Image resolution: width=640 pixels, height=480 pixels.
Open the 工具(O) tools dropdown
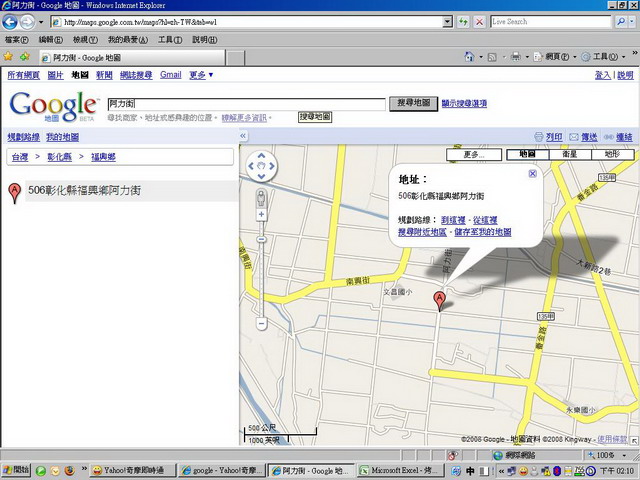[x=603, y=57]
